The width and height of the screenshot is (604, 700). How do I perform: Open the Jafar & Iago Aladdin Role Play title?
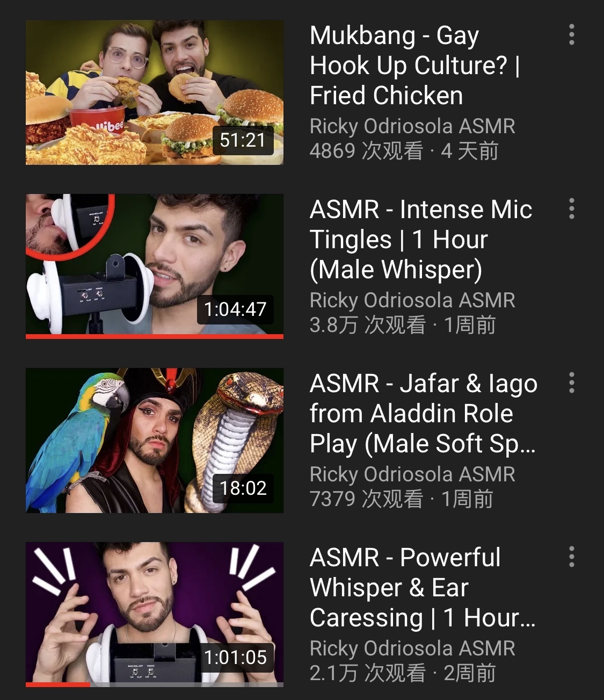(x=424, y=414)
